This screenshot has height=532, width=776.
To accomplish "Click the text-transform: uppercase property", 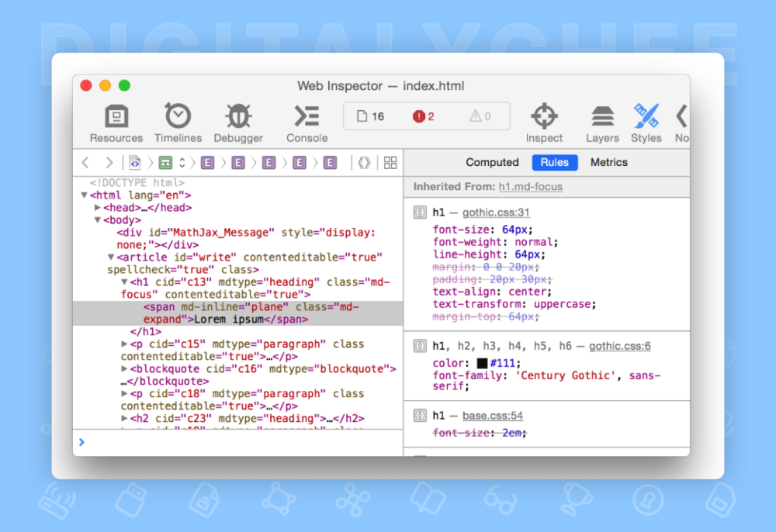I will 514,303.
